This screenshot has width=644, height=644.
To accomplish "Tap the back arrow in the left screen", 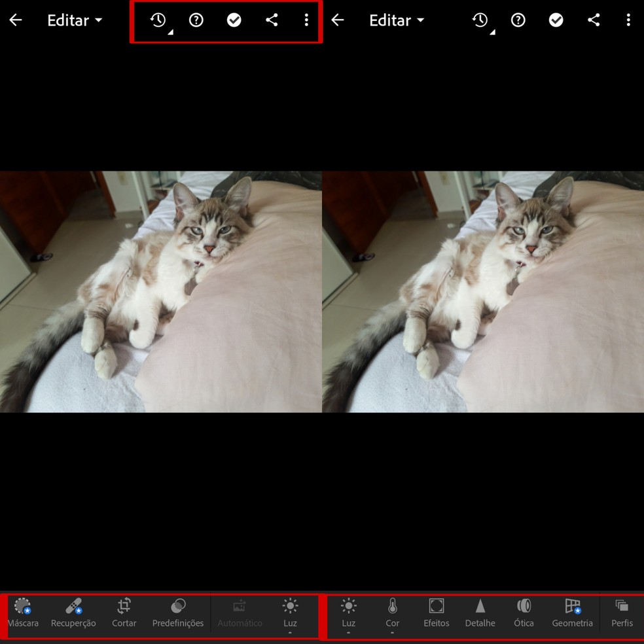I will pos(16,20).
